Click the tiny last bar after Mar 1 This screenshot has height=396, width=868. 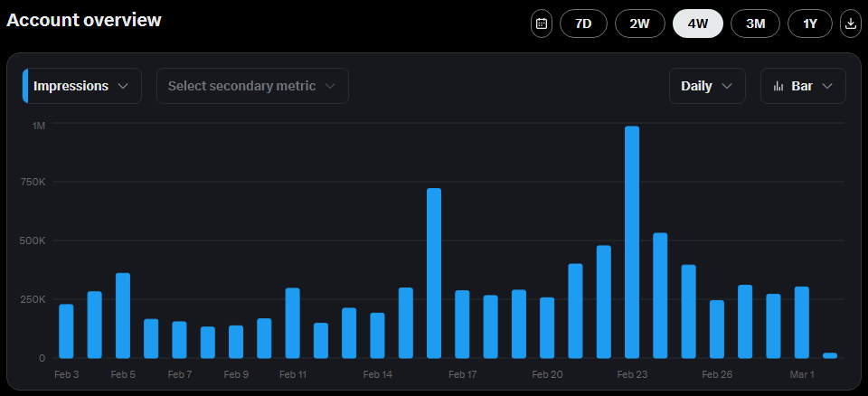pos(830,355)
